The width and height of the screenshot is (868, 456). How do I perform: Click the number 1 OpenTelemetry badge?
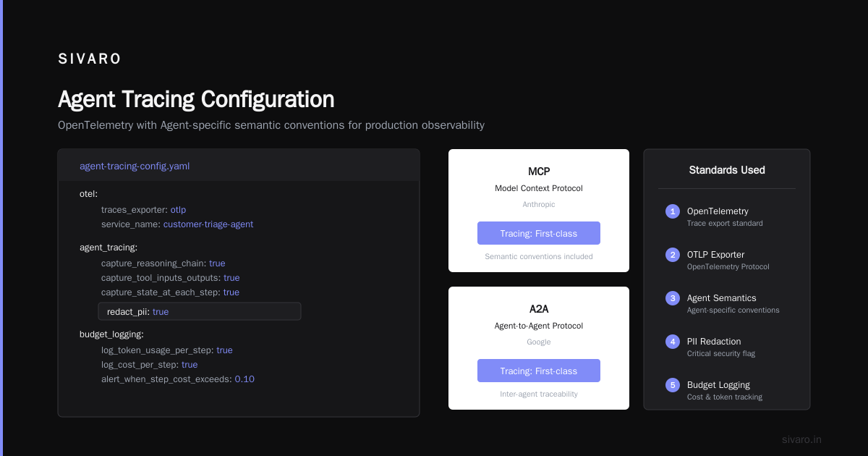coord(673,211)
